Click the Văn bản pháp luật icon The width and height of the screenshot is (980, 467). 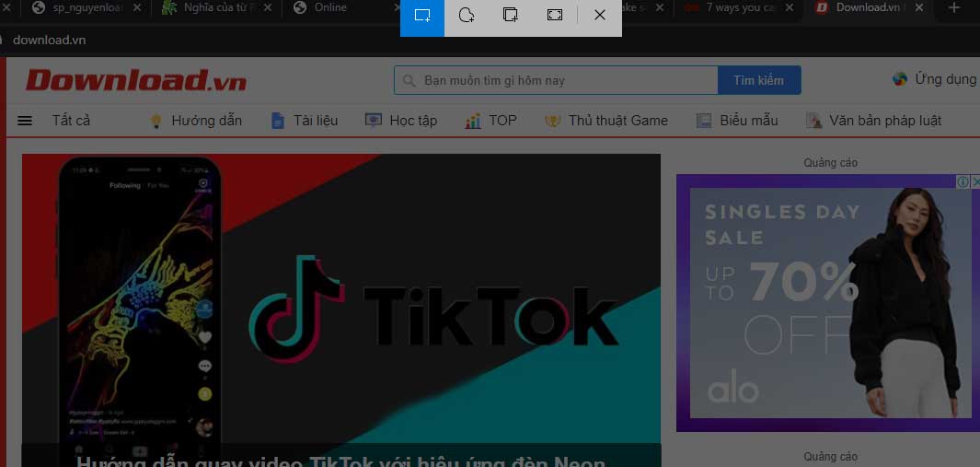[813, 120]
